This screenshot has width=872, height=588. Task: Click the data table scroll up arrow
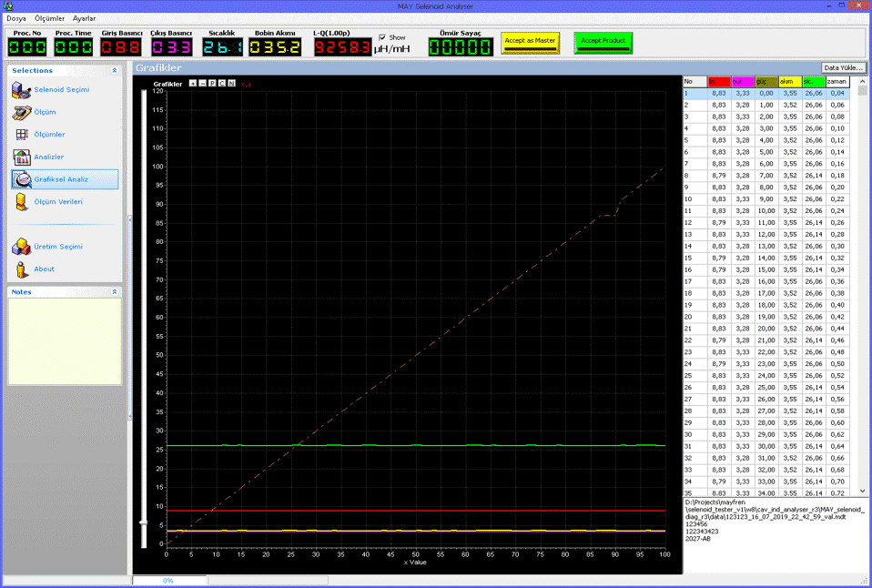863,81
